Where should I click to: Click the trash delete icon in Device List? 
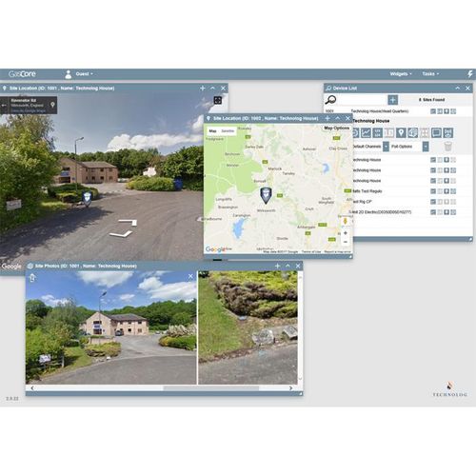(447, 147)
